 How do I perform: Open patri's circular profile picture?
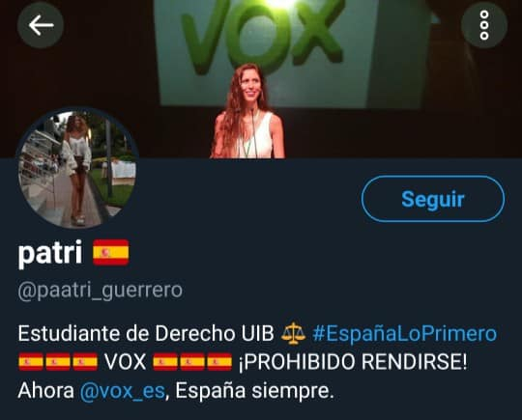tap(77, 168)
